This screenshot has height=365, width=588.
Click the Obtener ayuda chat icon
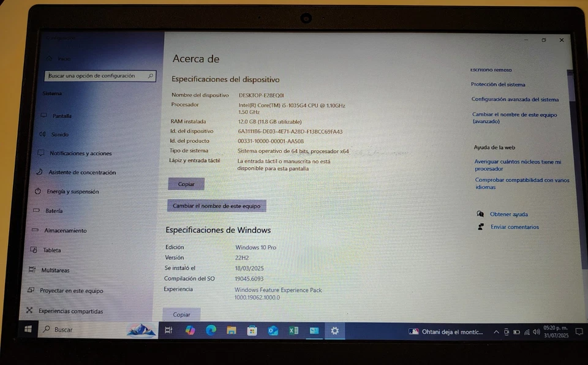click(x=480, y=214)
